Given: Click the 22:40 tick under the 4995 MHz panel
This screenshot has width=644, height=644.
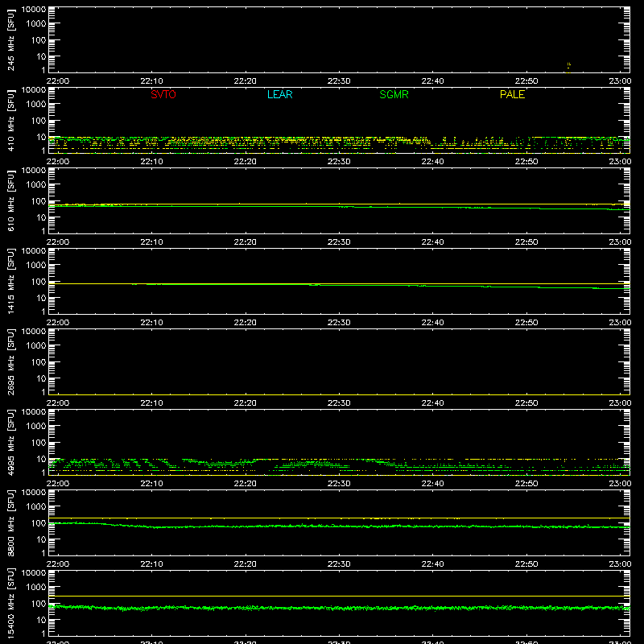Looking at the screenshot, I should click(x=432, y=484).
